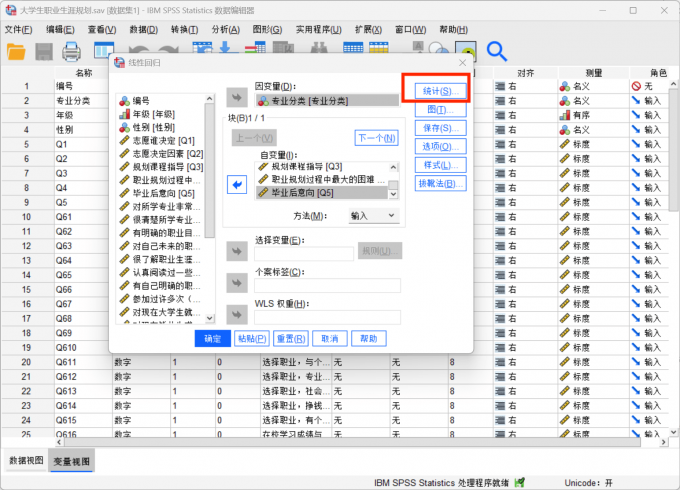Open the 图形 menu
680x490 pixels.
[267, 30]
